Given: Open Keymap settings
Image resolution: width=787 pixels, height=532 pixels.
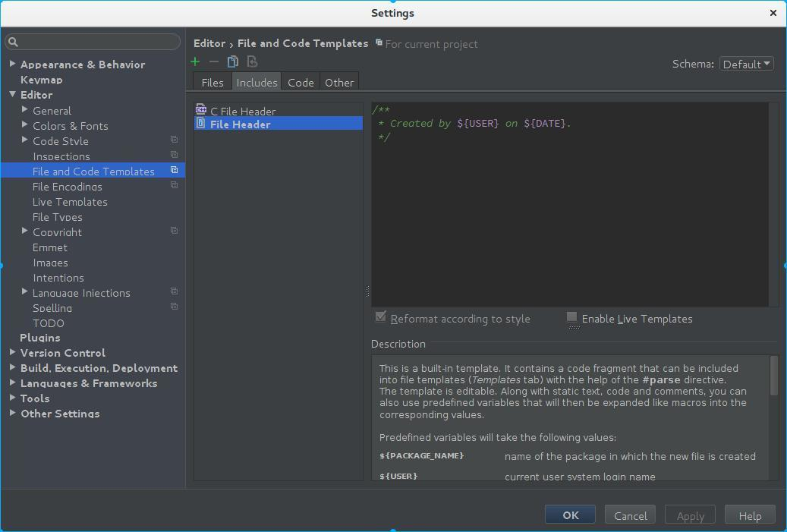Looking at the screenshot, I should [41, 80].
